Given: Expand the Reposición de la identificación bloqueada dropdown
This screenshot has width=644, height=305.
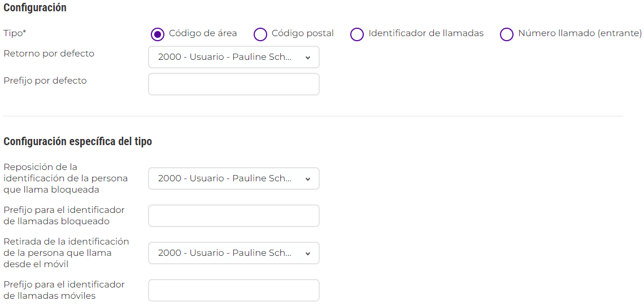Looking at the screenshot, I should (x=233, y=178).
